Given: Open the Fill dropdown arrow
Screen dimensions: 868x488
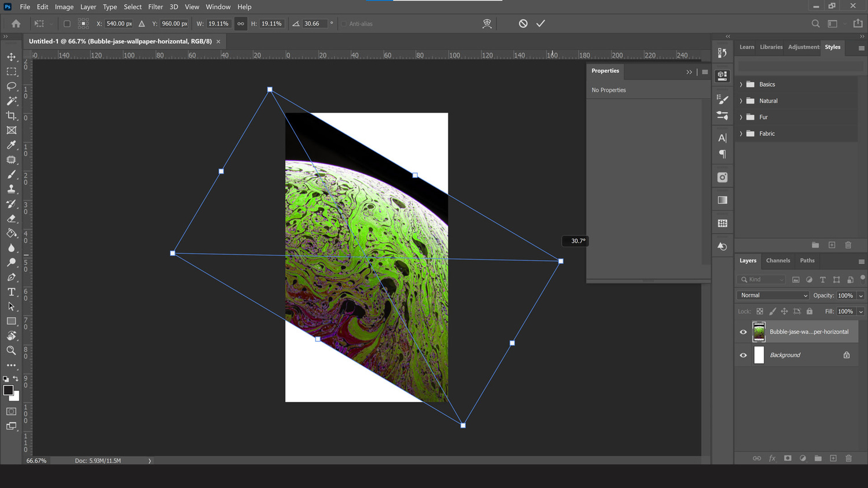Looking at the screenshot, I should (860, 312).
